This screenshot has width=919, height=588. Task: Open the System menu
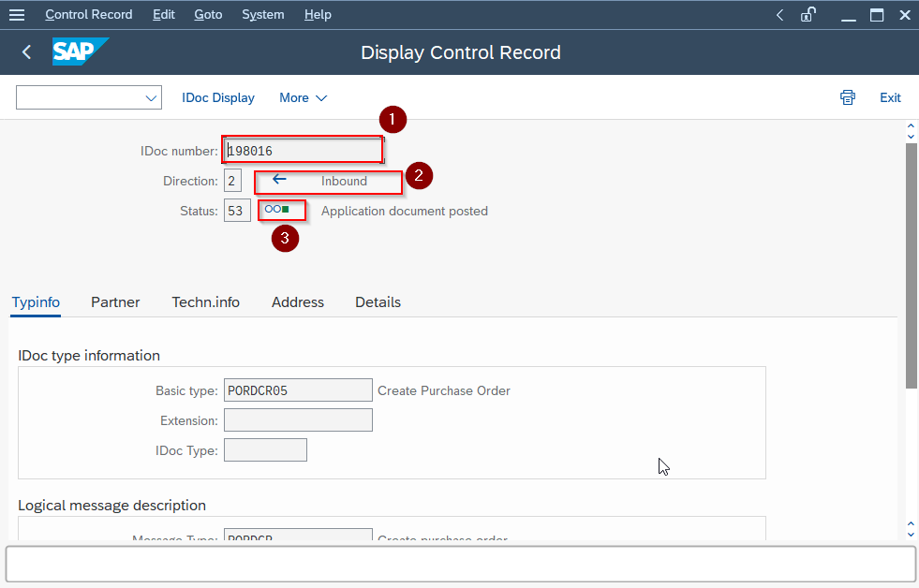[x=262, y=15]
